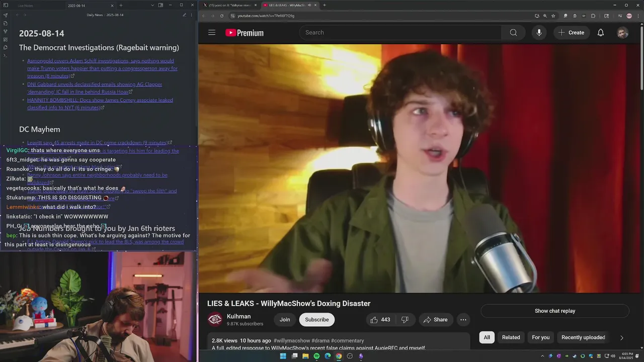The height and width of the screenshot is (362, 644).
Task: Open quick switcher paper-plane icon in Obsidian ribbon
Action: pyautogui.click(x=6, y=15)
